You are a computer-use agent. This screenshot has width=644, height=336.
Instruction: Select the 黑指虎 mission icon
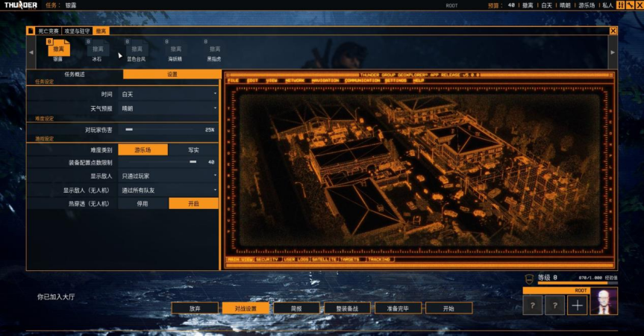click(215, 49)
